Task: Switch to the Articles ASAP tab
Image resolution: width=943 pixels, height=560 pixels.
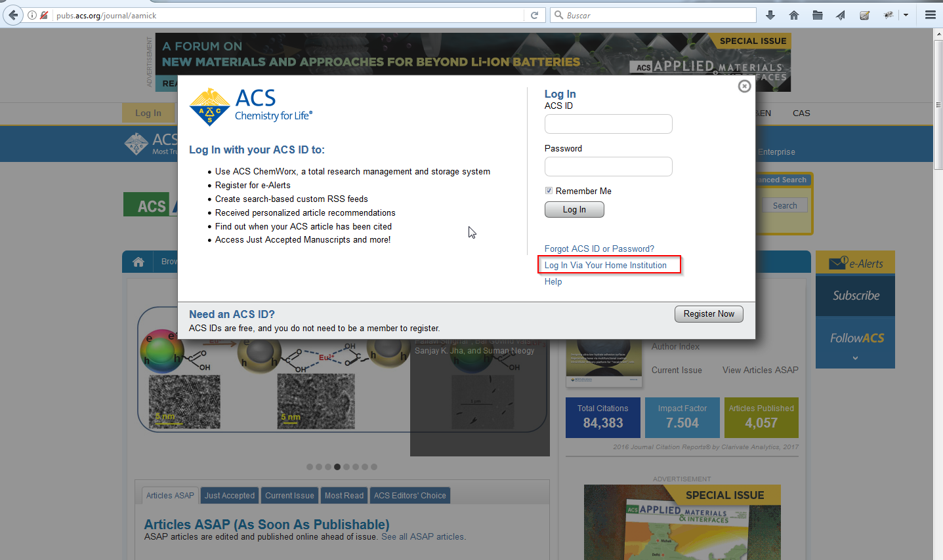Action: (x=170, y=496)
